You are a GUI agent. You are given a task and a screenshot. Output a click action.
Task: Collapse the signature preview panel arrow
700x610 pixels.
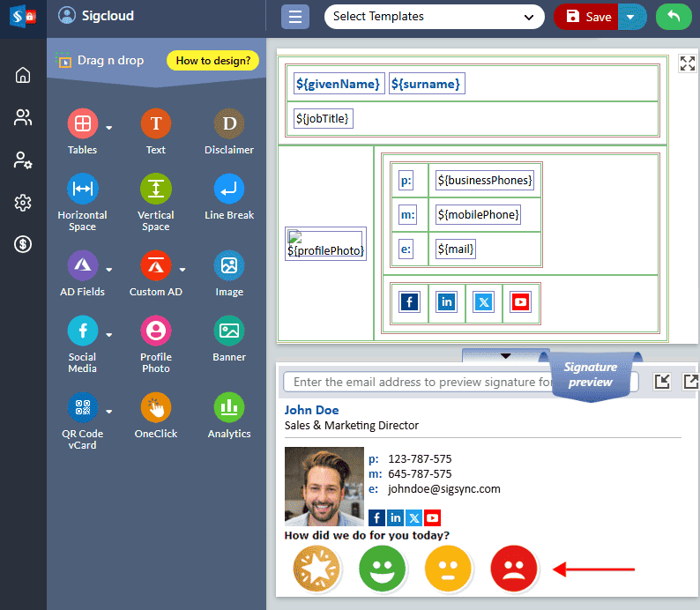click(x=505, y=355)
